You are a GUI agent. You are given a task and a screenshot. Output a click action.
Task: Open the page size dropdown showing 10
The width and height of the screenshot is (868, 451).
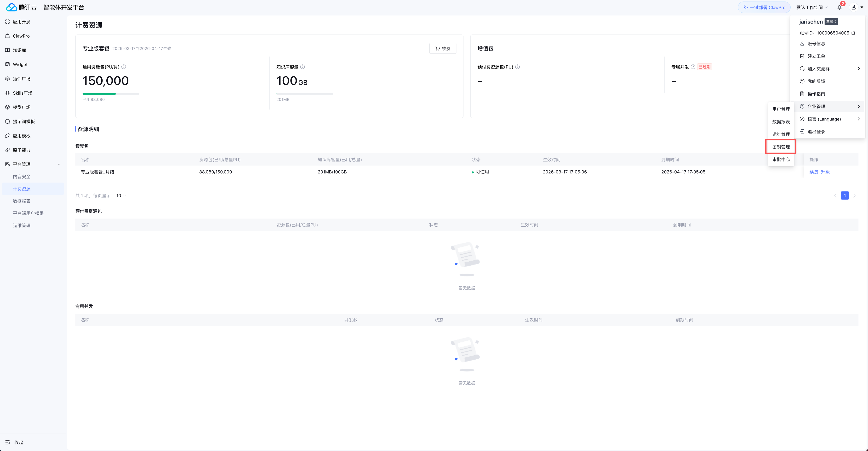[121, 196]
